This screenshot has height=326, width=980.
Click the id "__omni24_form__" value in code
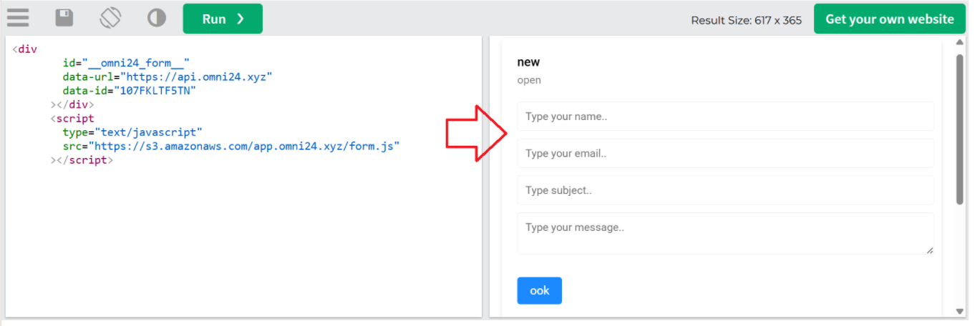[136, 64]
